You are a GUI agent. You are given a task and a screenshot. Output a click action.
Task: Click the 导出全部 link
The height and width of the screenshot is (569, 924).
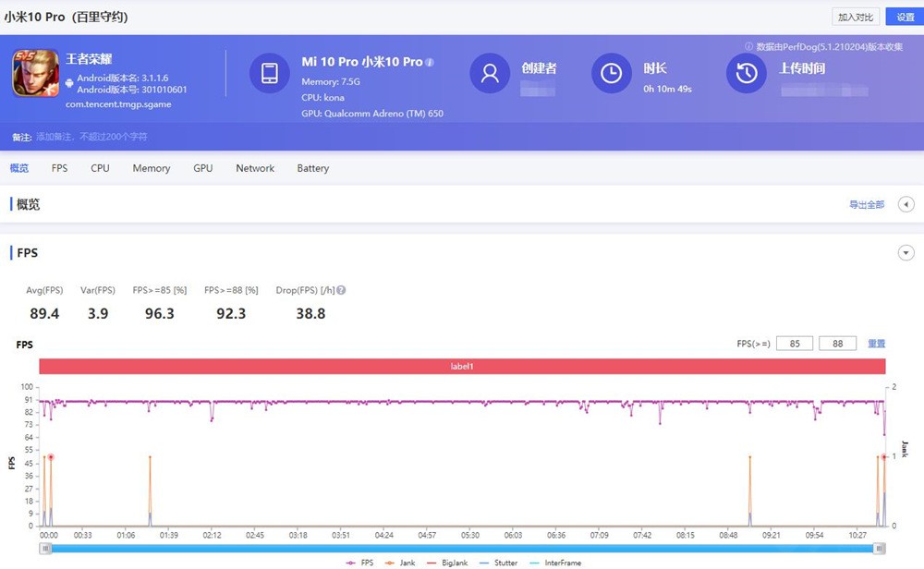click(867, 204)
